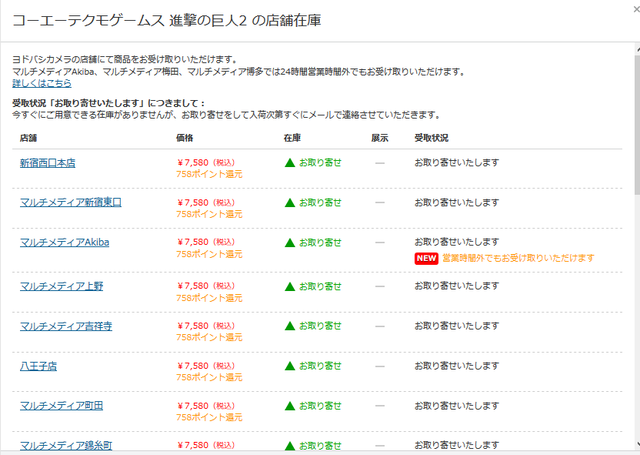Click お取り寄せいたします status for マルチメディア新宿東口
This screenshot has width=640, height=455.
pyautogui.click(x=457, y=202)
